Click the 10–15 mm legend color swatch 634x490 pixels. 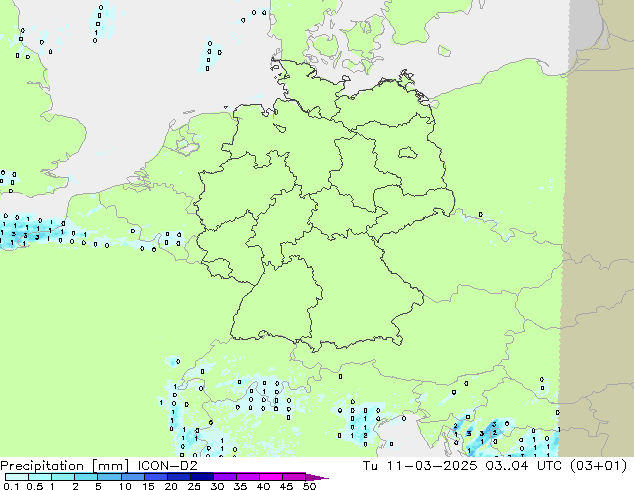coord(132,477)
